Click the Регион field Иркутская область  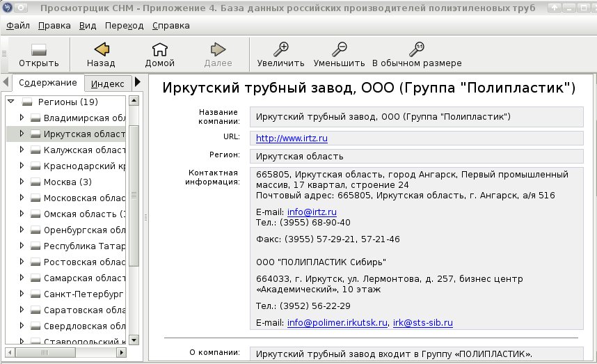(417, 156)
